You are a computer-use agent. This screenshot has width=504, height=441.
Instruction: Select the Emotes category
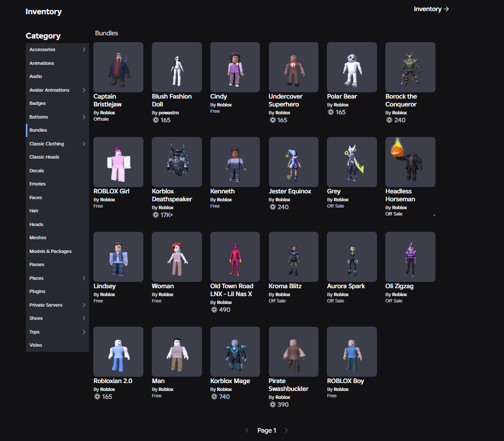tap(37, 184)
